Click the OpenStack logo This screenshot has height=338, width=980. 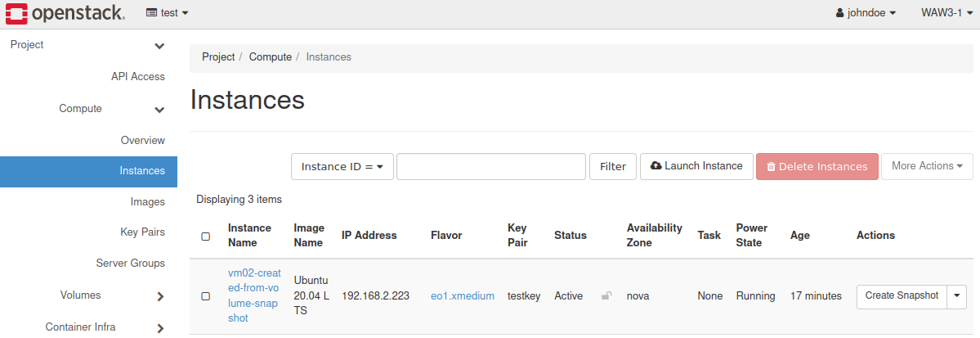coord(65,13)
